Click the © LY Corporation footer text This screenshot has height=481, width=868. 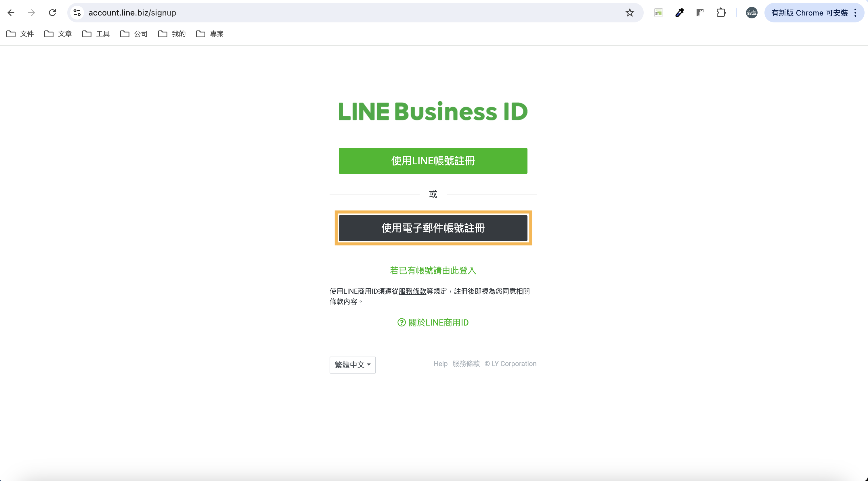(511, 364)
